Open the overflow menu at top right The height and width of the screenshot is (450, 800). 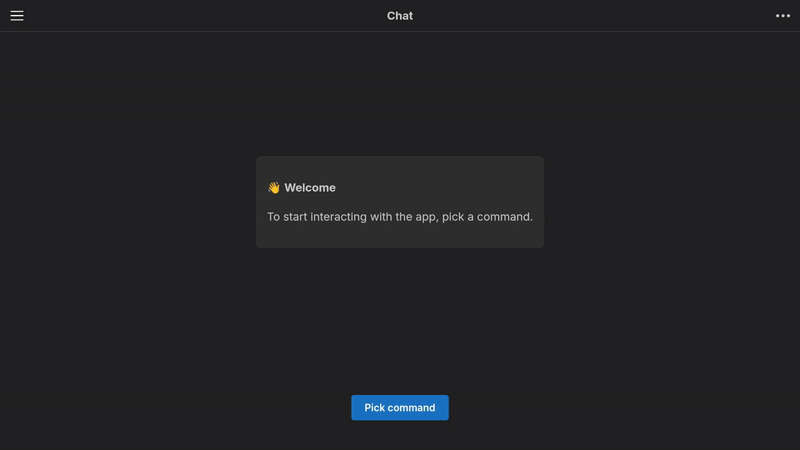783,16
